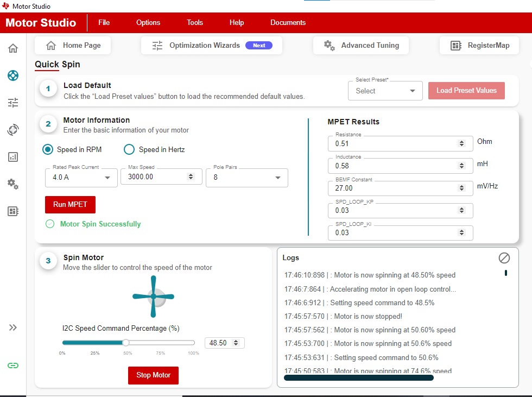Click the BEMF Constant value field
Screen dimensions: 532x397
tap(401, 188)
